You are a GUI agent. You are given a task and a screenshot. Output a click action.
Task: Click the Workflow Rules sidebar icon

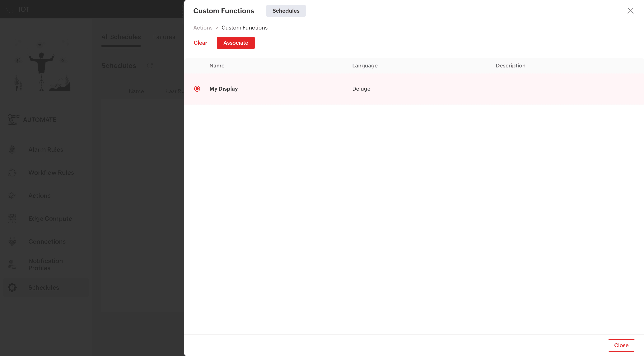click(12, 172)
